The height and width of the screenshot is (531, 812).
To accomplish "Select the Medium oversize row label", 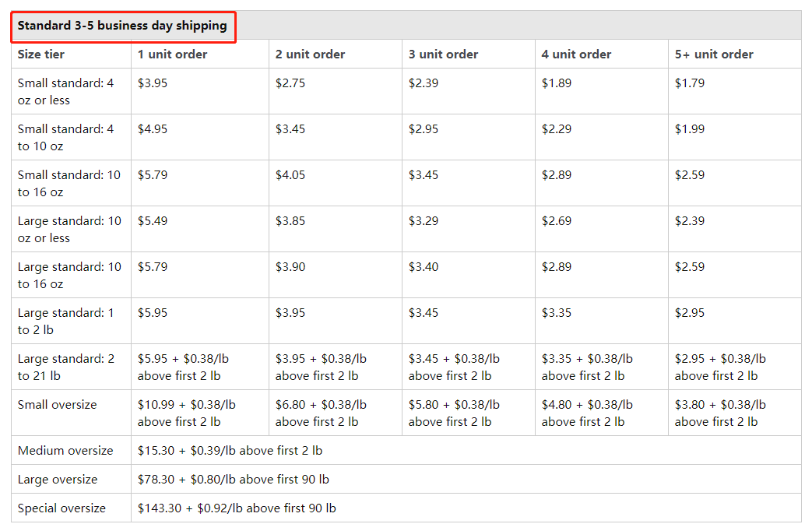I will coord(65,451).
